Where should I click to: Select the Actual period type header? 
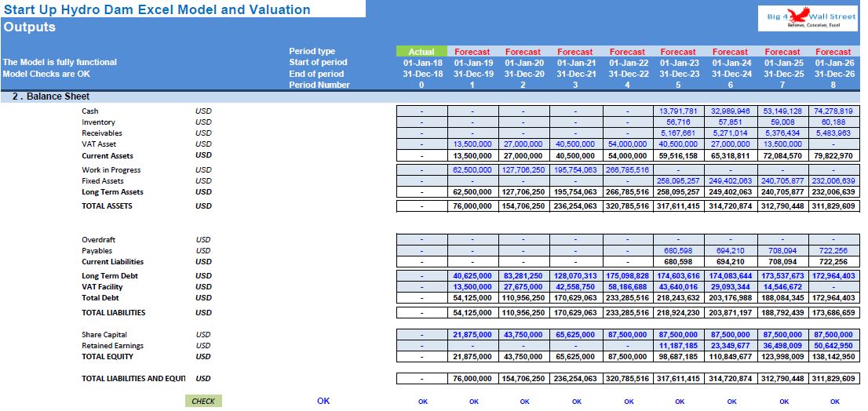[421, 52]
